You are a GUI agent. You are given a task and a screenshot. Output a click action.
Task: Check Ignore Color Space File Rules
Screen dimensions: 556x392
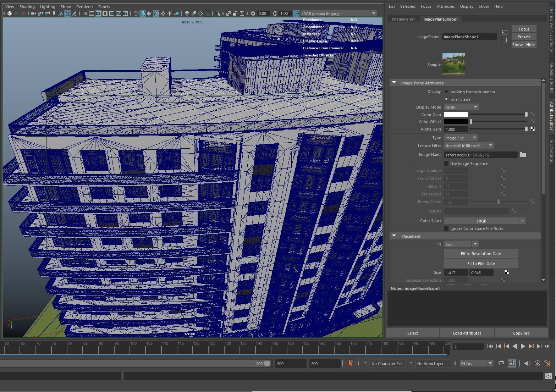(x=446, y=228)
